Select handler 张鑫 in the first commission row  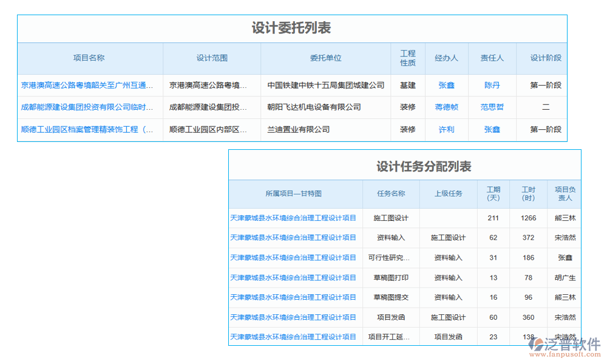446,86
